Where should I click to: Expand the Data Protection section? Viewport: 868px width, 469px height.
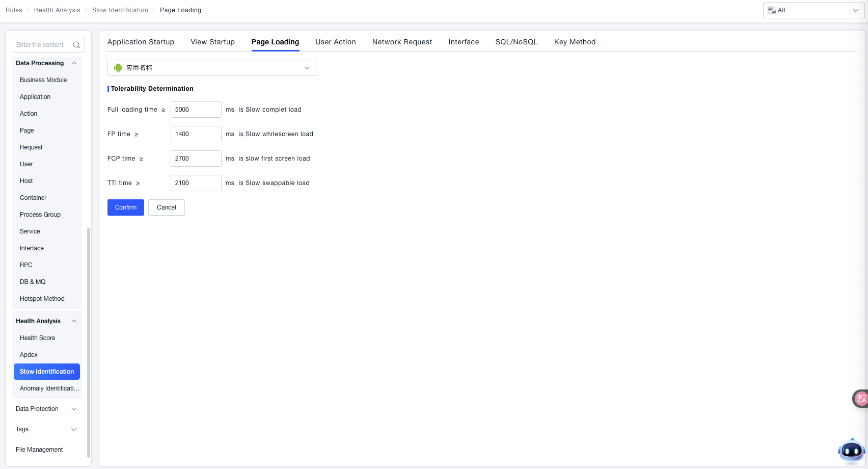pyautogui.click(x=74, y=409)
